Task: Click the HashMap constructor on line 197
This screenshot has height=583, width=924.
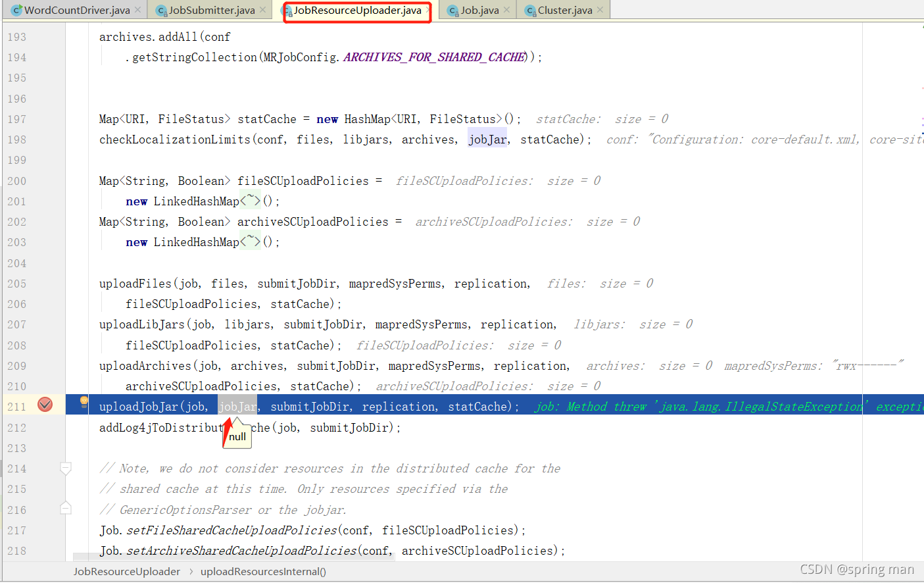Action: [x=367, y=119]
